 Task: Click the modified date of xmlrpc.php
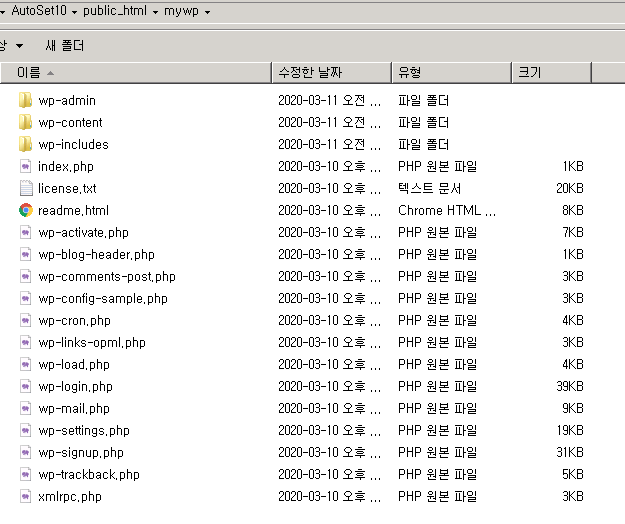(329, 497)
